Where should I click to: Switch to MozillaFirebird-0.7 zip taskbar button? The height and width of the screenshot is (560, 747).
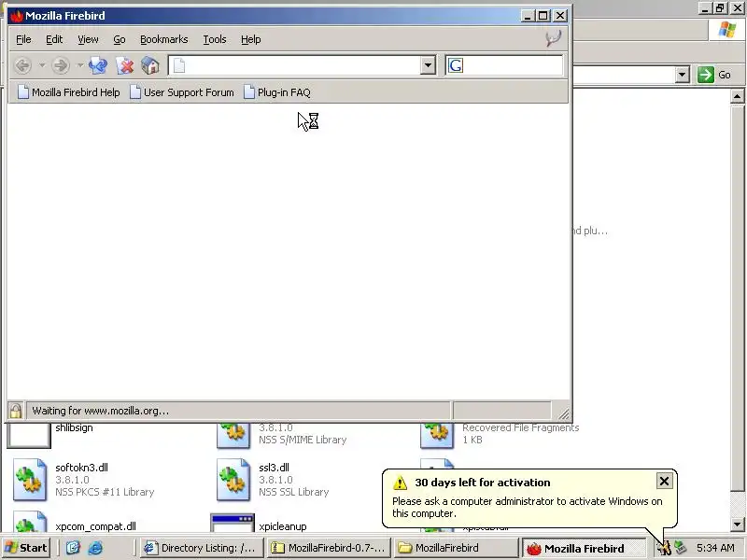coord(329,548)
